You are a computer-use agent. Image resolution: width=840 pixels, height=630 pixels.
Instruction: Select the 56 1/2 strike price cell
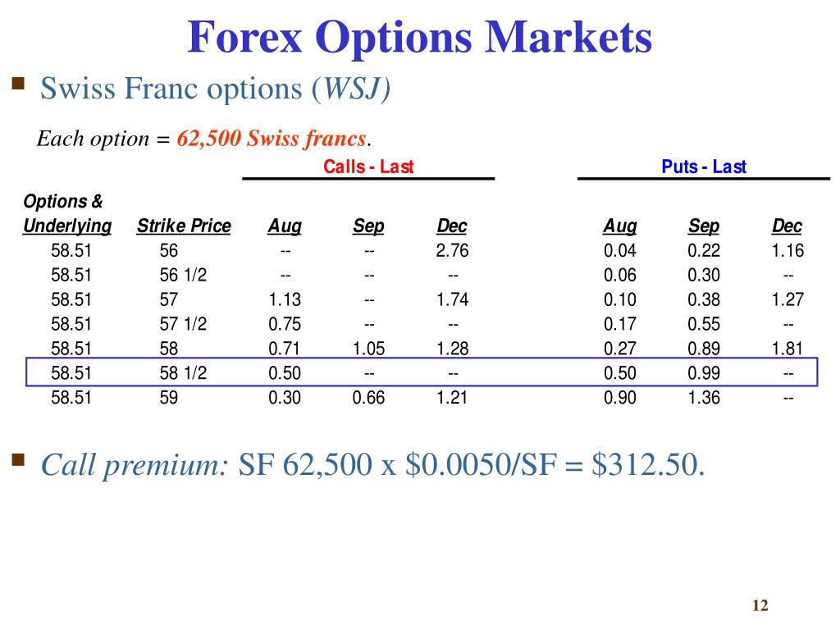(x=183, y=276)
